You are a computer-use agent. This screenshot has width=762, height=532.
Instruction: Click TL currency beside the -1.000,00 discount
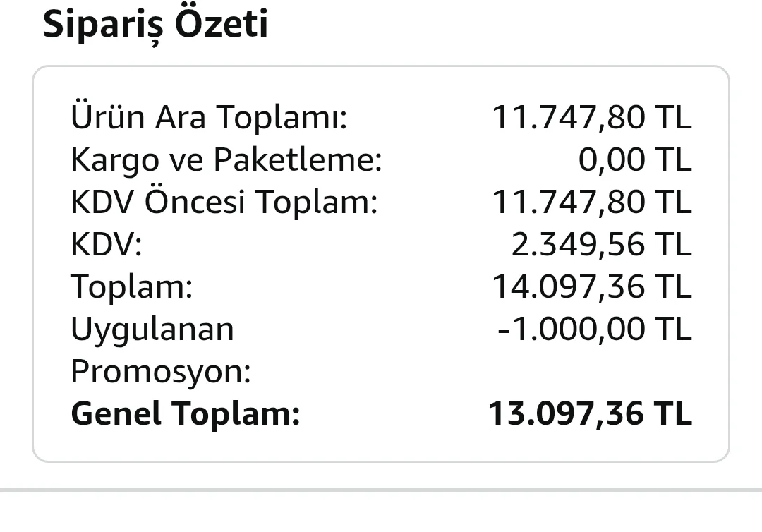673,329
